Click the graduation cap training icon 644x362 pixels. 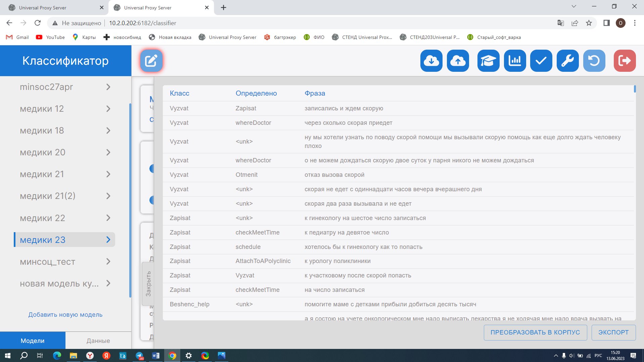488,61
